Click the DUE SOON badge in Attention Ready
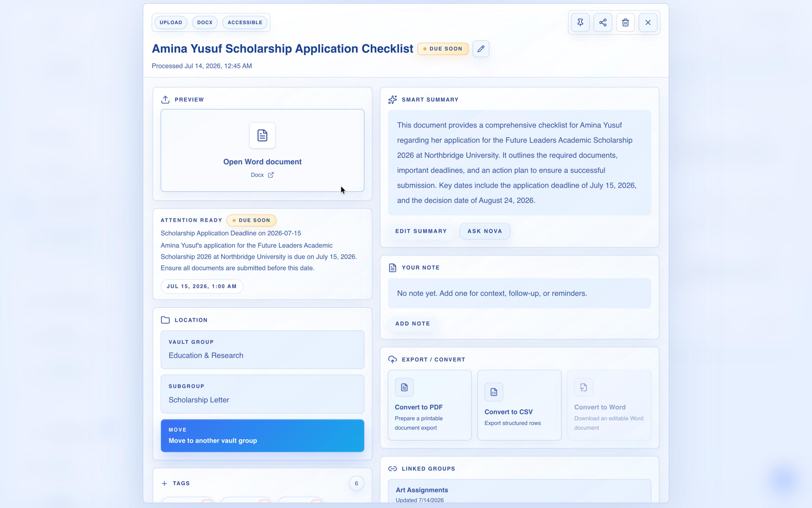Screen dimensions: 812x508 pyautogui.click(x=251, y=220)
